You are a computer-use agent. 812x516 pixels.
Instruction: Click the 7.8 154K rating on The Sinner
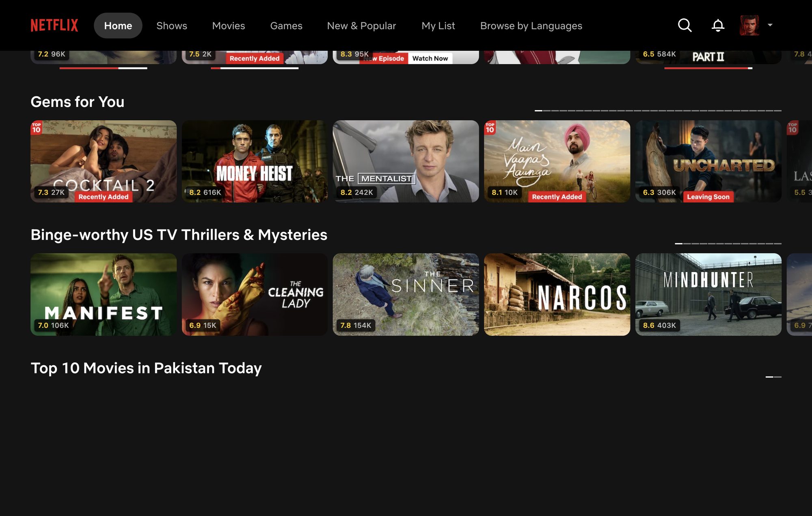click(x=356, y=325)
